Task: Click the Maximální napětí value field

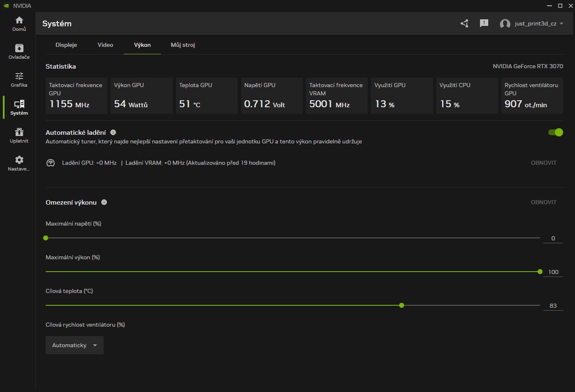Action: [553, 238]
